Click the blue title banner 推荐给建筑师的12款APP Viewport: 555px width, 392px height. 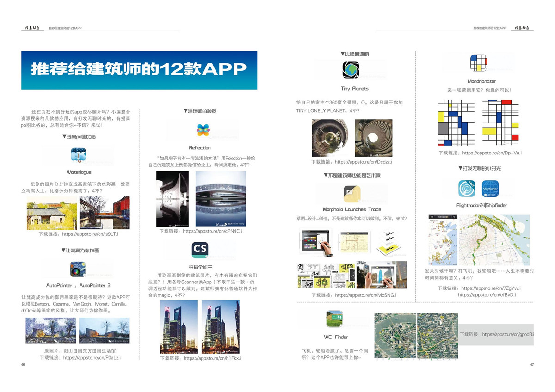click(139, 70)
